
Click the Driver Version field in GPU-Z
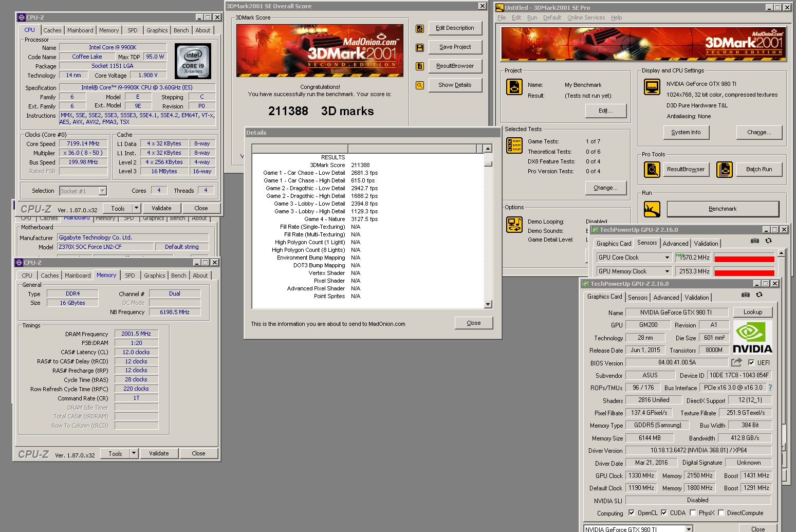(x=698, y=450)
